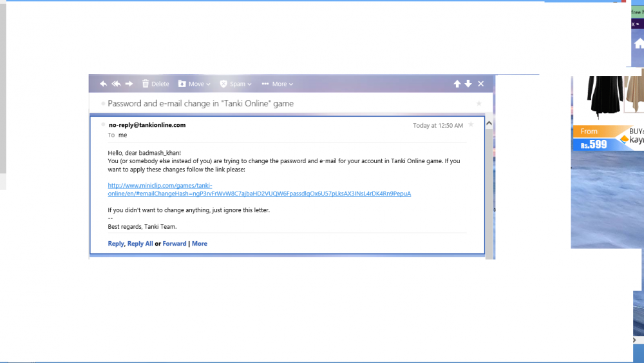Star the conversation in the subject line
The width and height of the screenshot is (644, 363).
478,103
